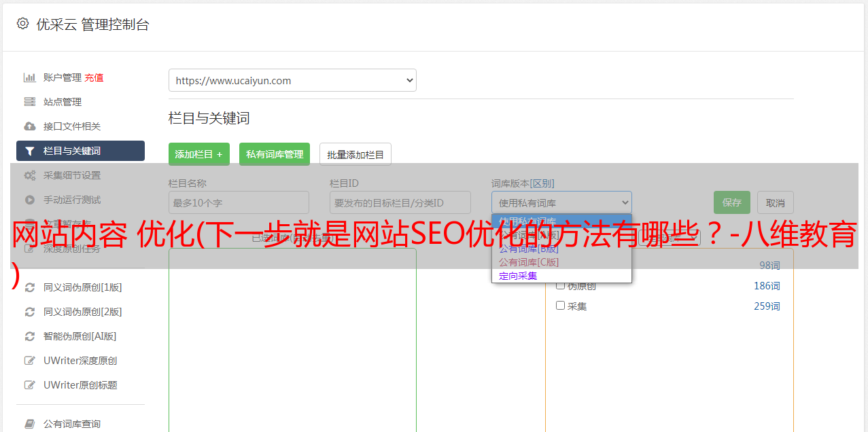
Task: Click the funnel icon for 栏目与关键词
Action: coord(30,151)
